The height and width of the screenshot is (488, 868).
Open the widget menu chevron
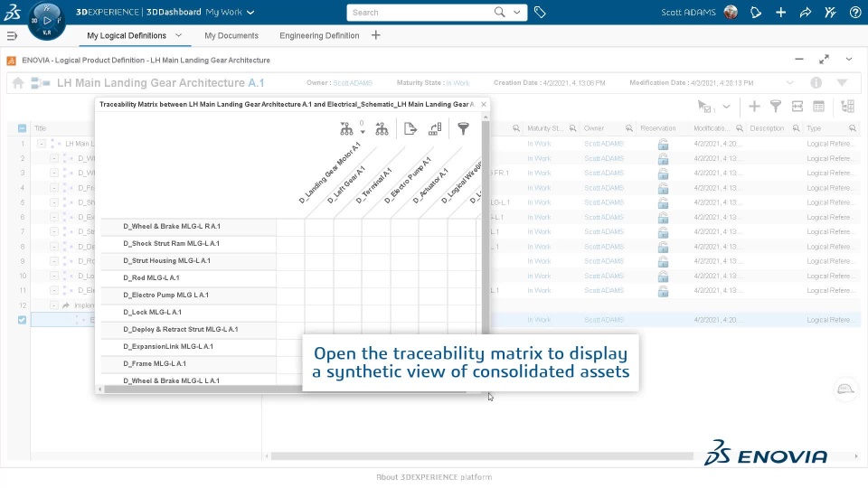[849, 60]
